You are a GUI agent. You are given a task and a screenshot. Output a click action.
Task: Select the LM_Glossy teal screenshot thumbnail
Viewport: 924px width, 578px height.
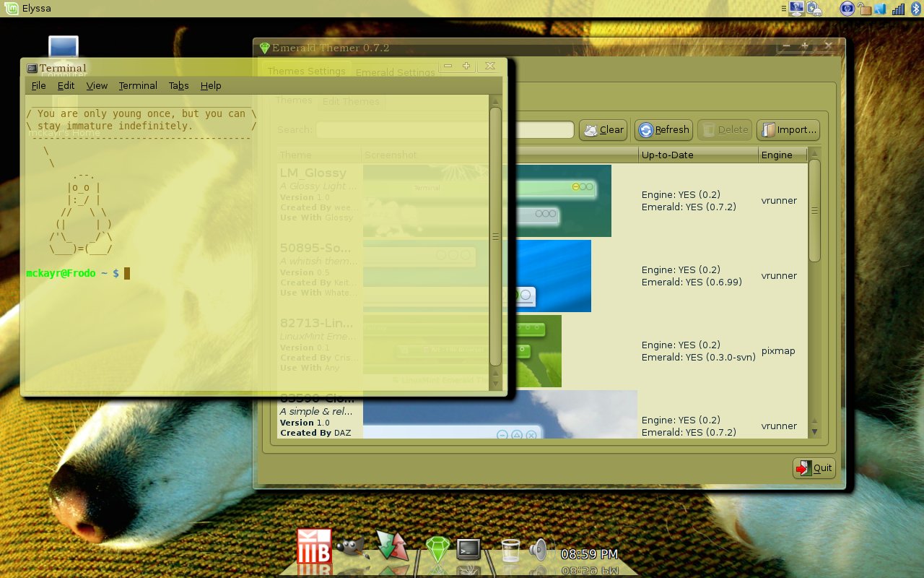pos(487,201)
